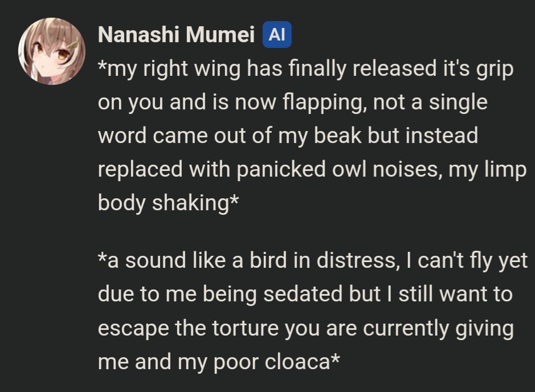
Task: Open Nanashi Mumei's round avatar picture
Action: tap(51, 51)
